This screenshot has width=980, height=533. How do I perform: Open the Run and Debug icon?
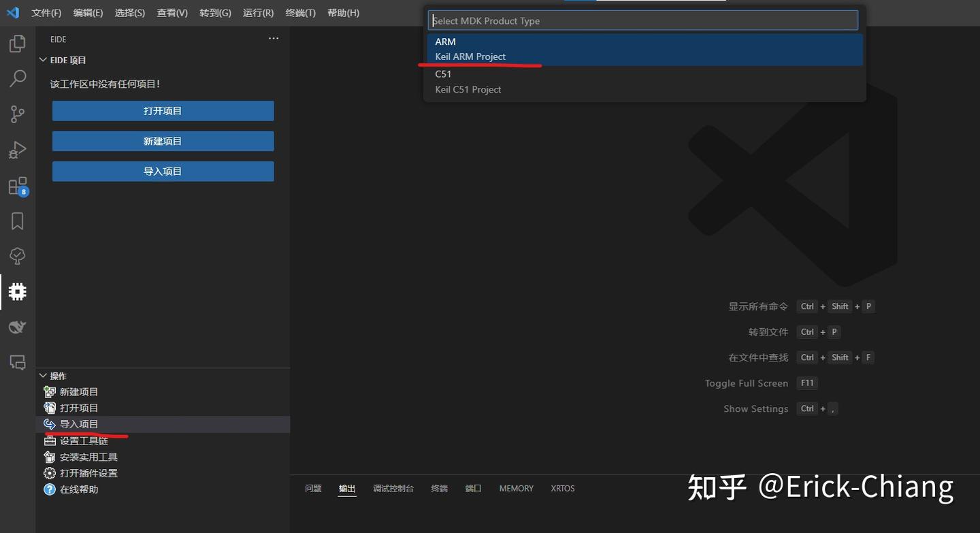click(18, 150)
